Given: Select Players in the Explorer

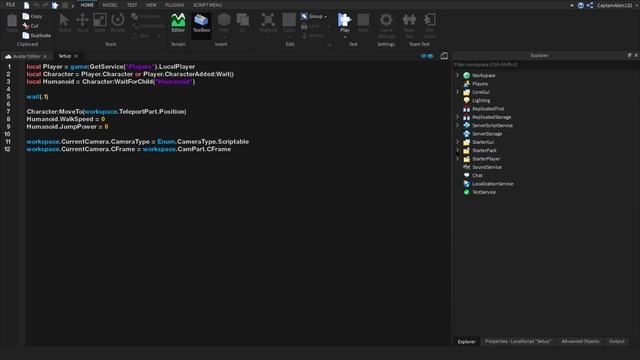Looking at the screenshot, I should [480, 84].
